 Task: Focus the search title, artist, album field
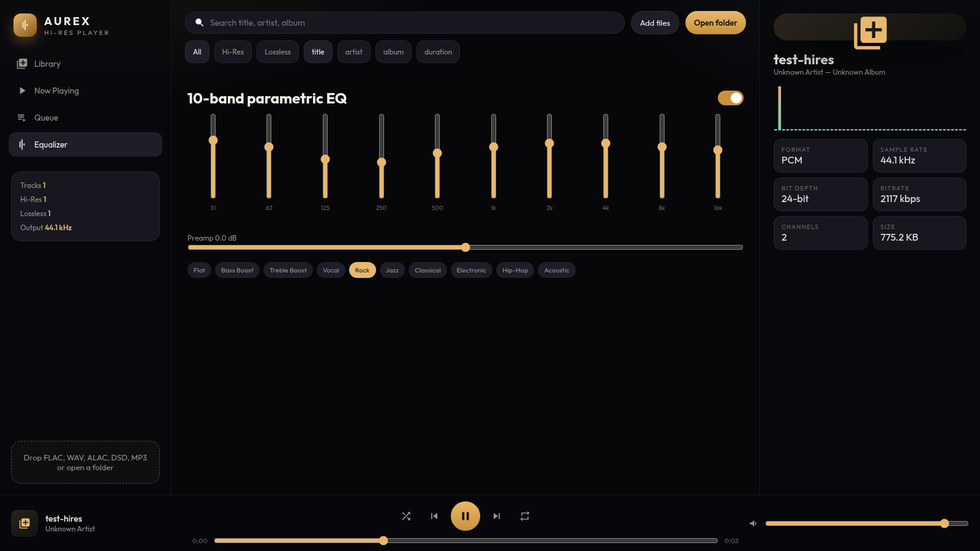pyautogui.click(x=405, y=23)
